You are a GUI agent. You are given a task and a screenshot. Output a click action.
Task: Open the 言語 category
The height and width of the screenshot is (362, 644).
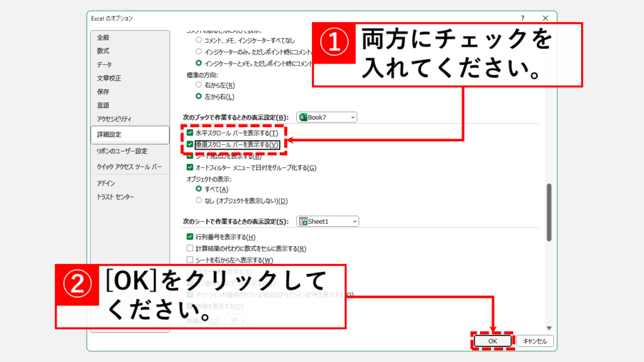coord(103,105)
